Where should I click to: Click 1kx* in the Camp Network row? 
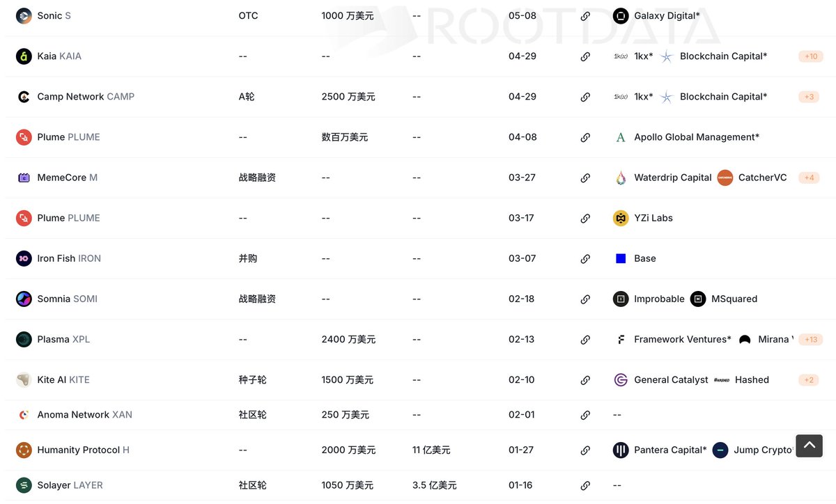(644, 97)
